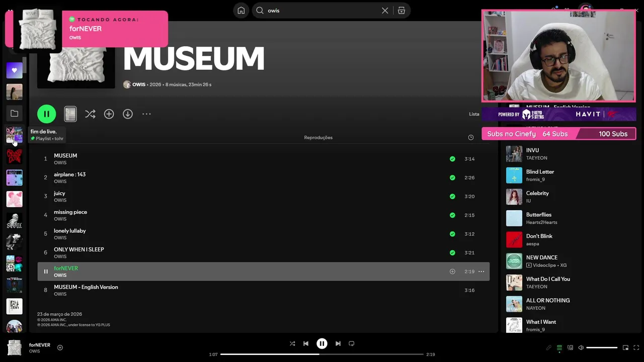Skip to next track
Viewport: 644px width, 362px height.
pos(338,344)
